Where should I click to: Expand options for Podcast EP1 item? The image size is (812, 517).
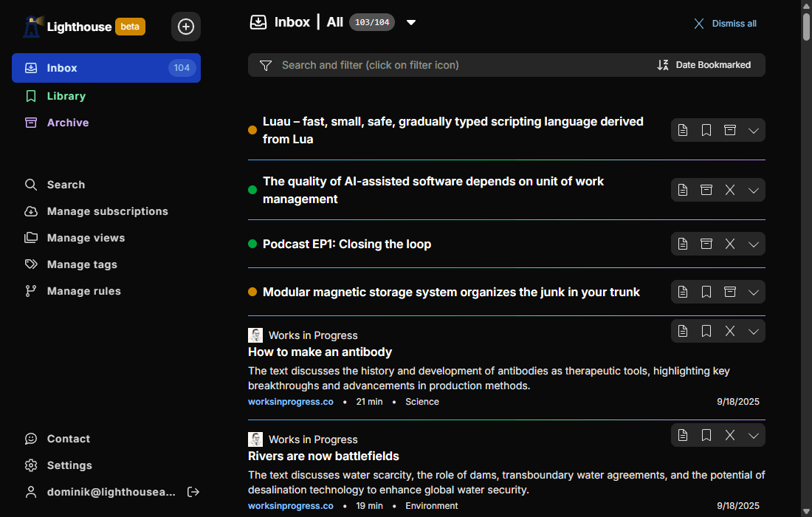point(754,244)
